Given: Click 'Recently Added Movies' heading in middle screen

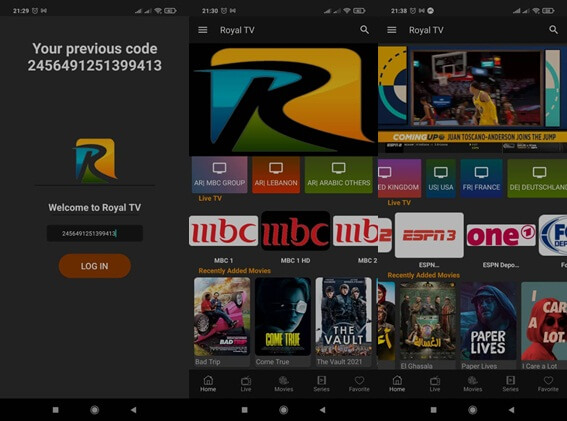Looking at the screenshot, I should [234, 271].
